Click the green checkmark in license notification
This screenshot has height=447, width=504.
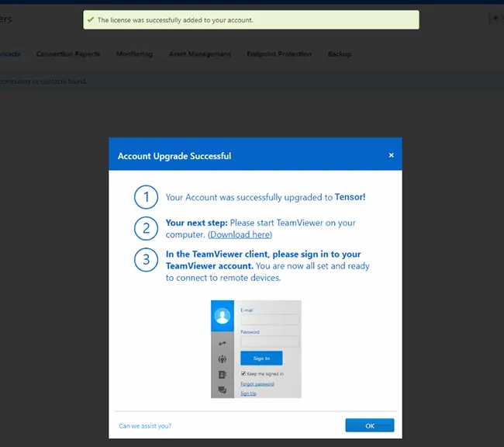click(91, 19)
